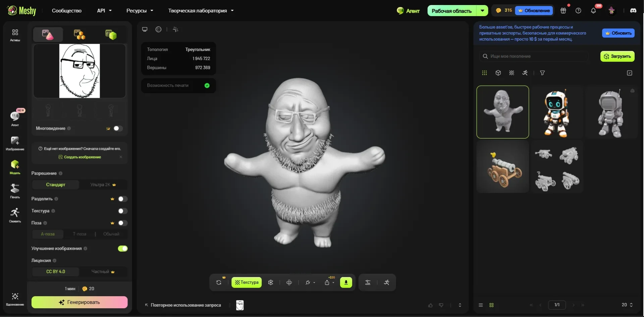Click the Генерировать button
Image resolution: width=644 pixels, height=317 pixels.
[79, 302]
